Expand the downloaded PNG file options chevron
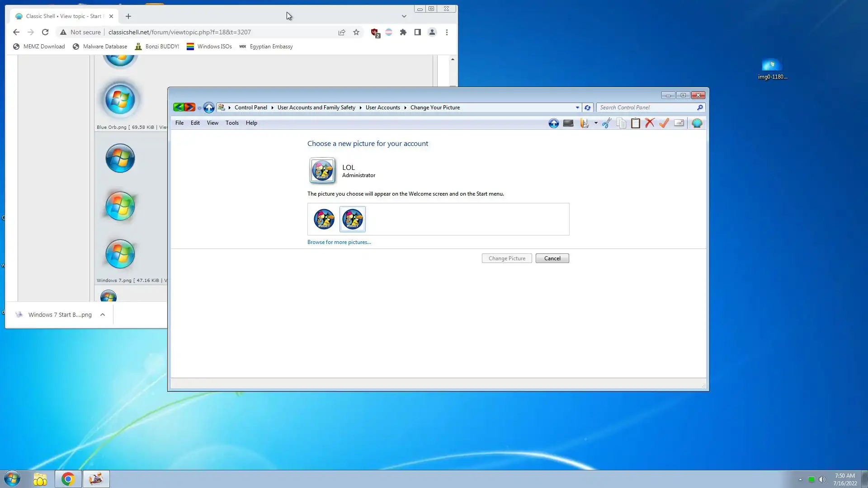The width and height of the screenshot is (868, 488). [103, 314]
